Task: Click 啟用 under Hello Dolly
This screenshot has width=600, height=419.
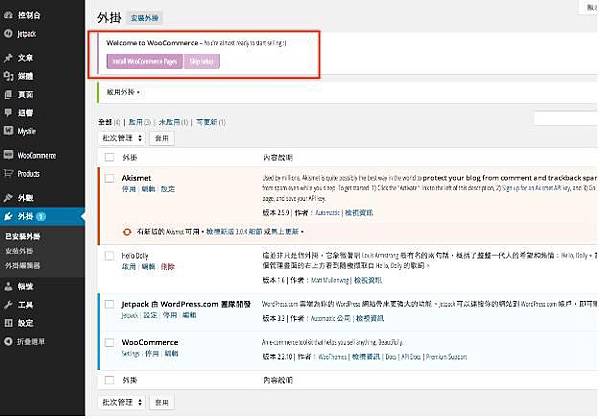Action: point(129,266)
